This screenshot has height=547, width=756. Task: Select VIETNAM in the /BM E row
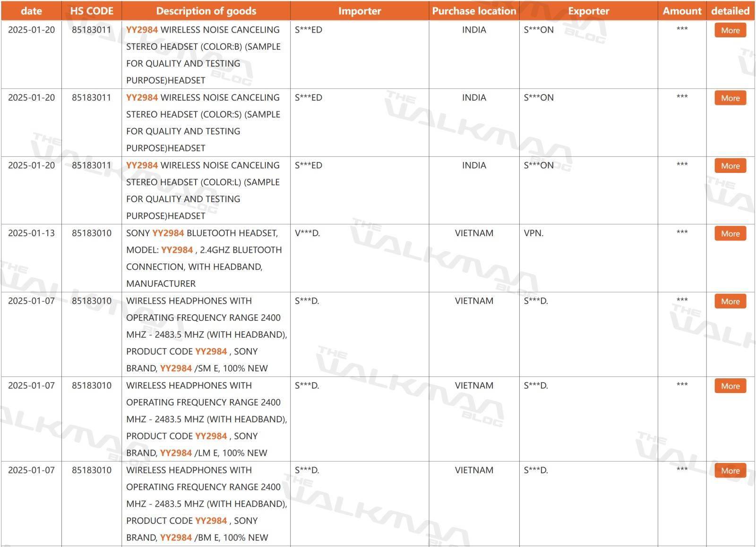[474, 470]
